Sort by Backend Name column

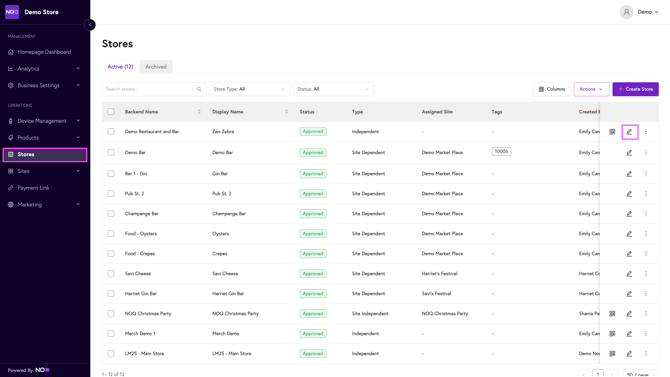pos(199,112)
